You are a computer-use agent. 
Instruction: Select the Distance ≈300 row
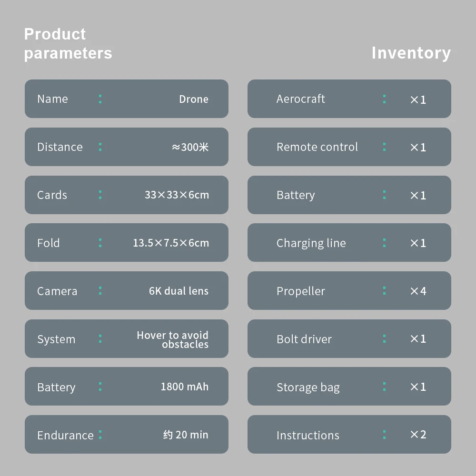(x=126, y=147)
